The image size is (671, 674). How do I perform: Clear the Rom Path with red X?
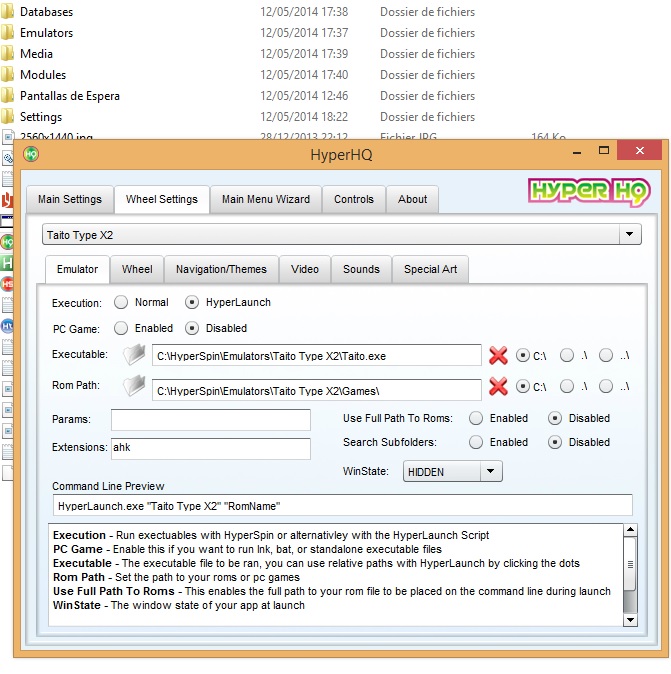click(498, 386)
